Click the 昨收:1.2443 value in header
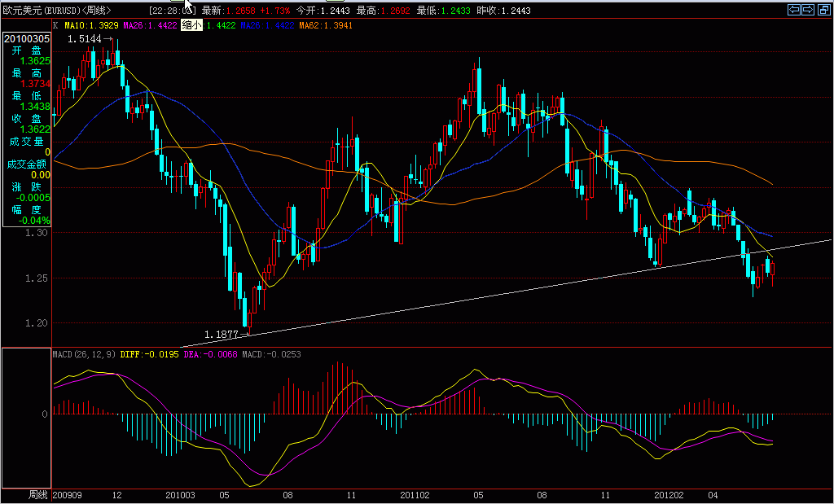The height and width of the screenshot is (504, 834). 503,10
